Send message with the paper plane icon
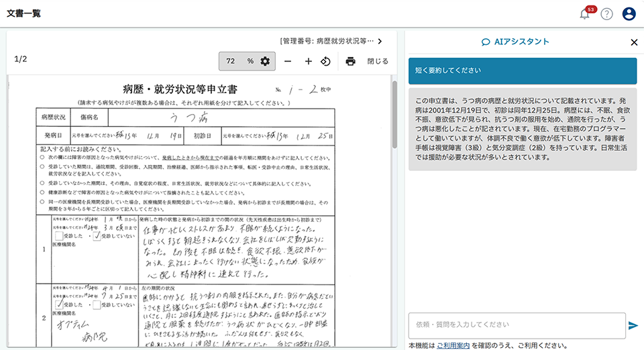Image resolution: width=644 pixels, height=350 pixels. pyautogui.click(x=633, y=325)
